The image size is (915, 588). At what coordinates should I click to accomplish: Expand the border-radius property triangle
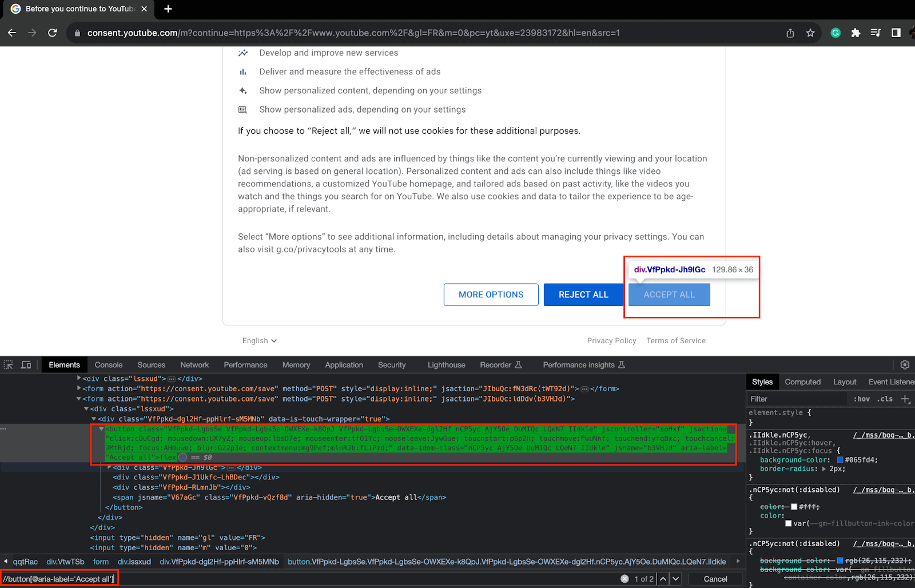(824, 468)
